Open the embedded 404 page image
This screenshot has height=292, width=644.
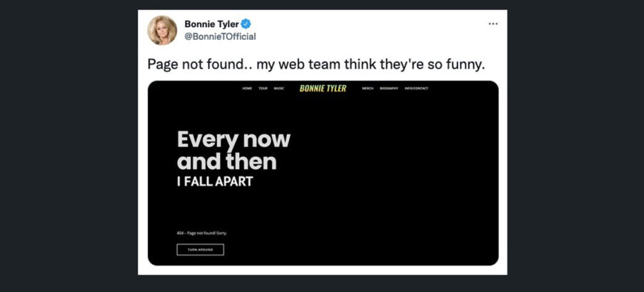[323, 173]
